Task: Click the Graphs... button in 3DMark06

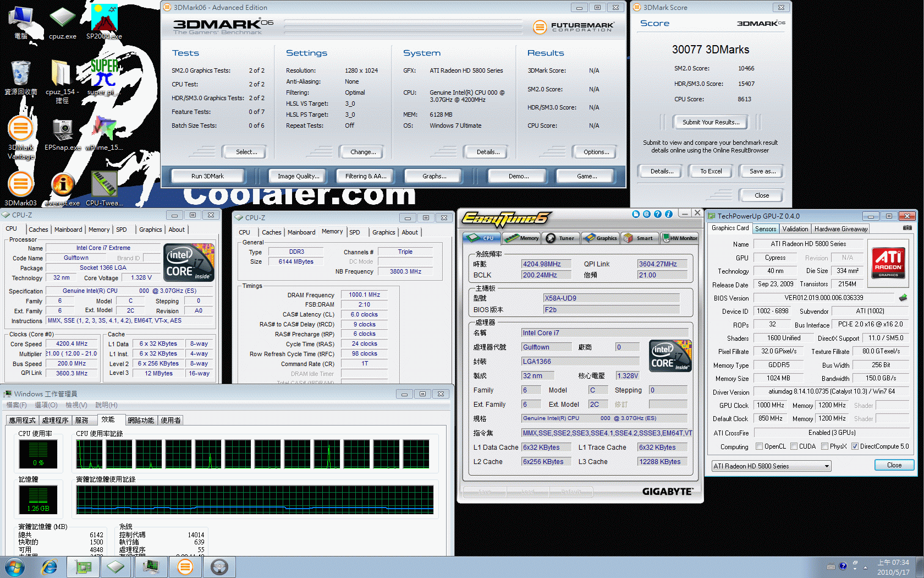Action: 434,176
